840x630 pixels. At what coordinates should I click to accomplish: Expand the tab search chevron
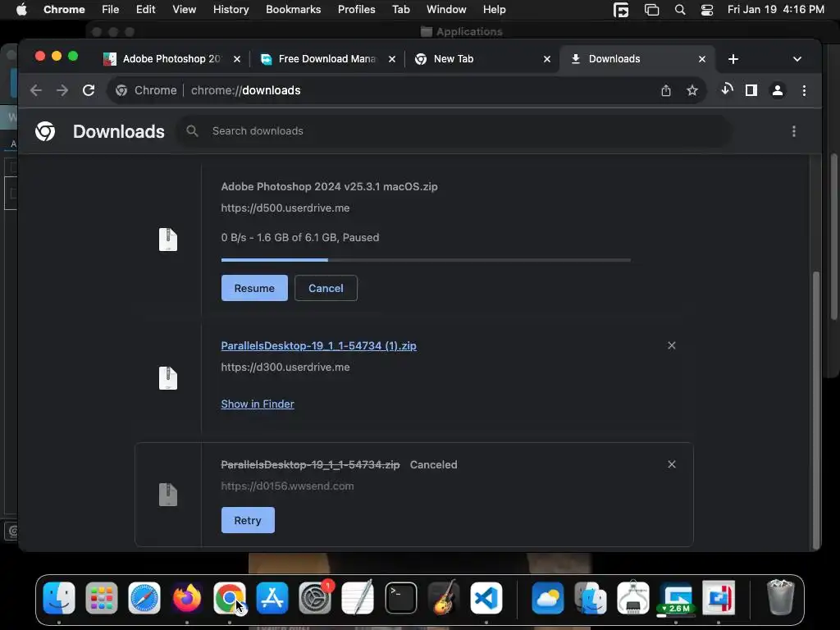pos(797,59)
